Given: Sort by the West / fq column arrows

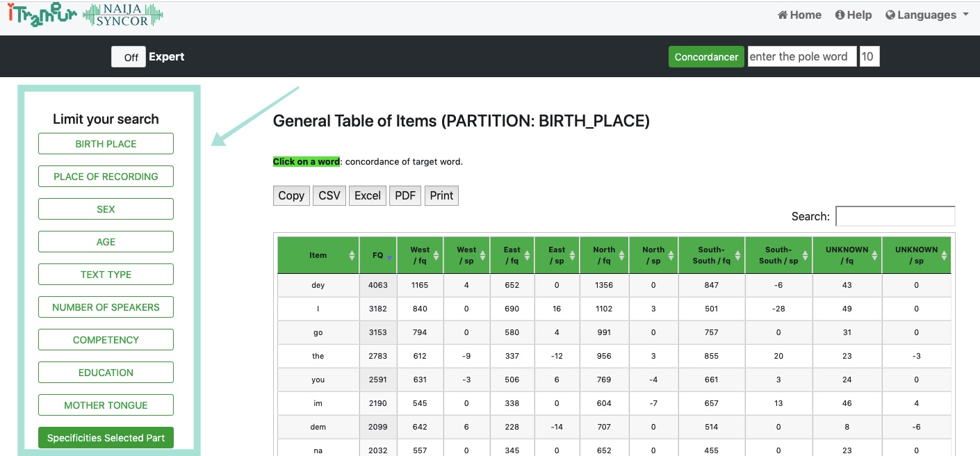Looking at the screenshot, I should point(436,255).
